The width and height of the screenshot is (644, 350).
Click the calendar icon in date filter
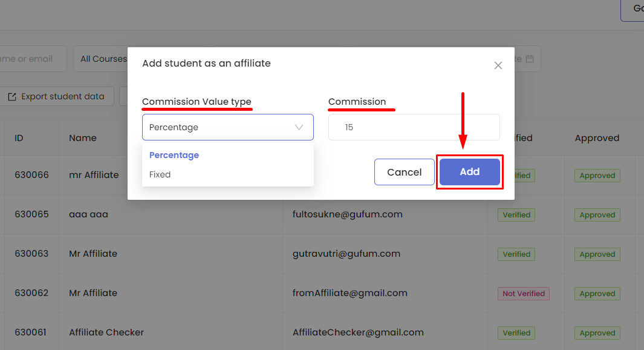(530, 59)
